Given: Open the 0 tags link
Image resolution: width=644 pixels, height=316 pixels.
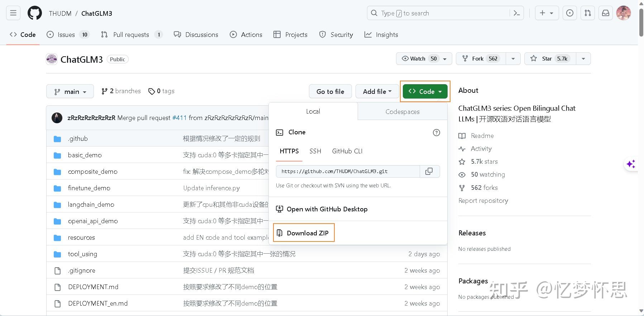Looking at the screenshot, I should click(x=161, y=91).
